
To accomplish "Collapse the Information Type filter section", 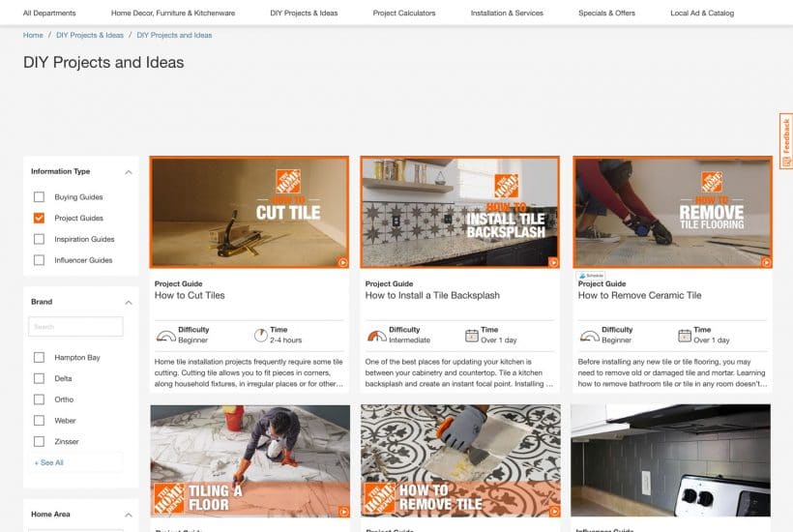I will [129, 172].
